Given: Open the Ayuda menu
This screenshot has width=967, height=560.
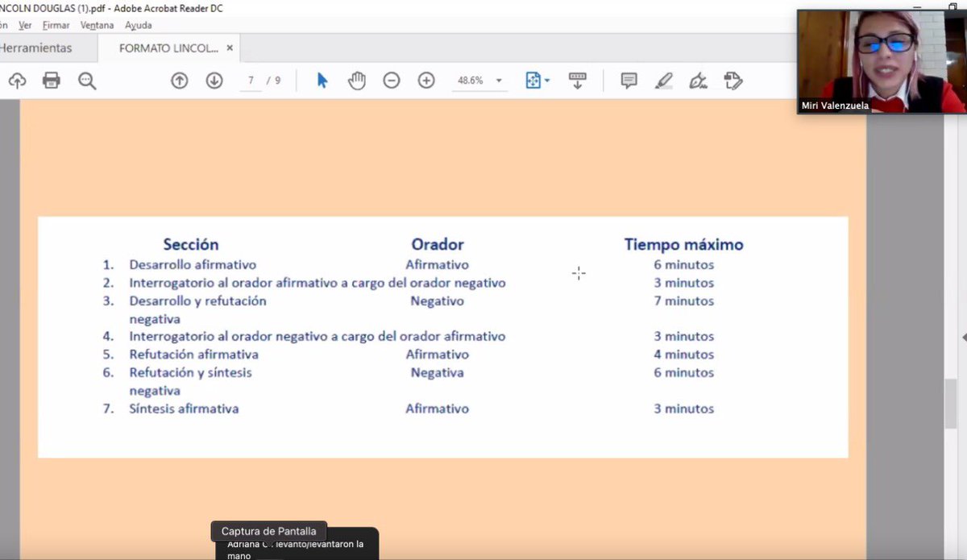Looking at the screenshot, I should (x=139, y=25).
